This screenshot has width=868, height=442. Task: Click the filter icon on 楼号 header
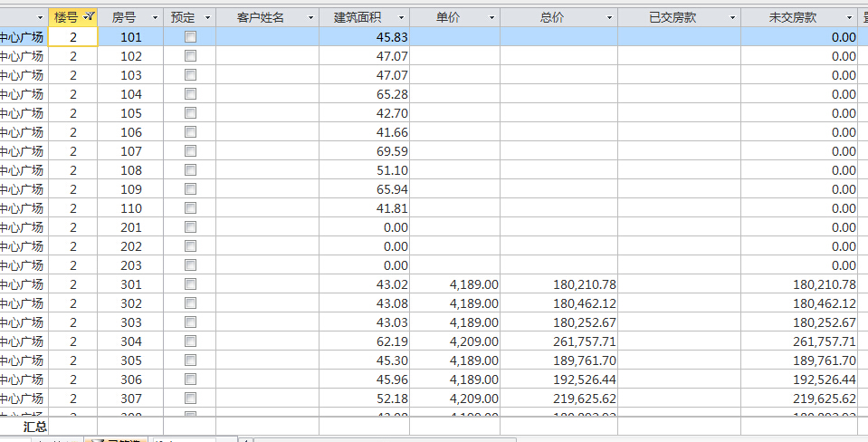89,17
